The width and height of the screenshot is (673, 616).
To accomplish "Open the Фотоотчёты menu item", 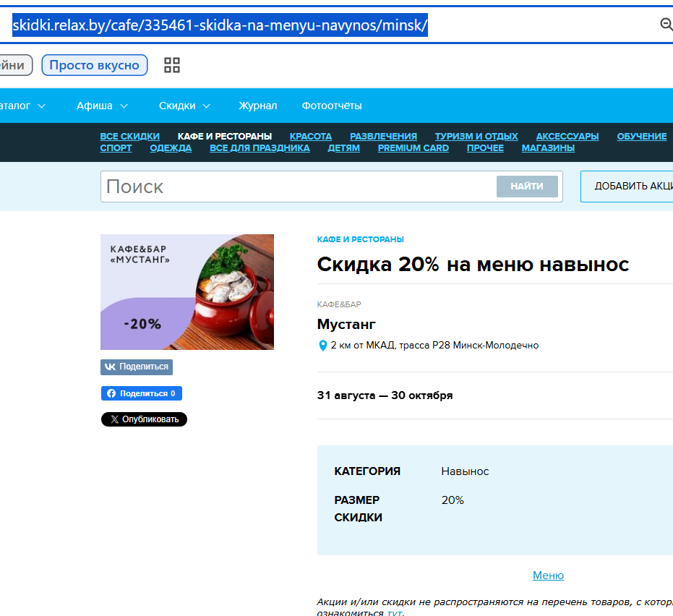I will click(331, 106).
